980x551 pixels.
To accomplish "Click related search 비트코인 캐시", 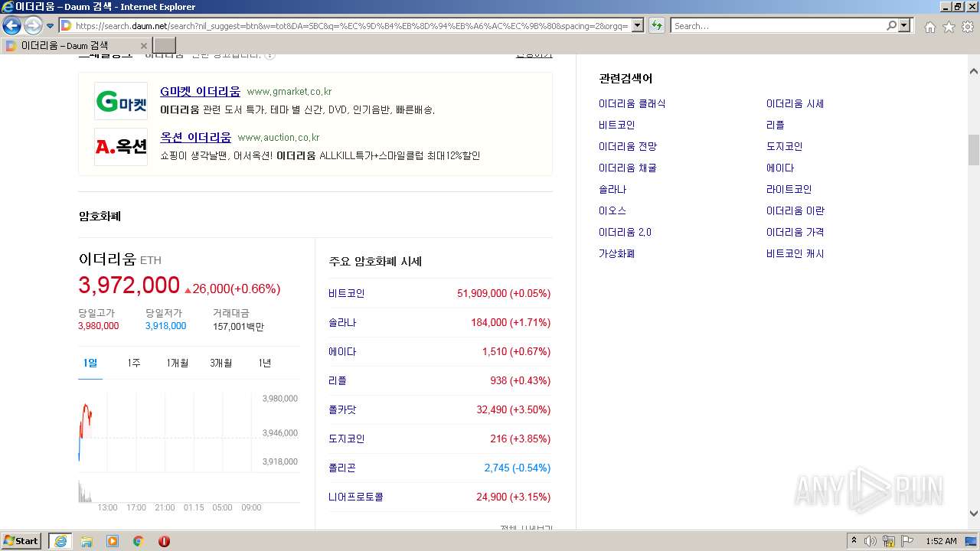I will (x=795, y=253).
